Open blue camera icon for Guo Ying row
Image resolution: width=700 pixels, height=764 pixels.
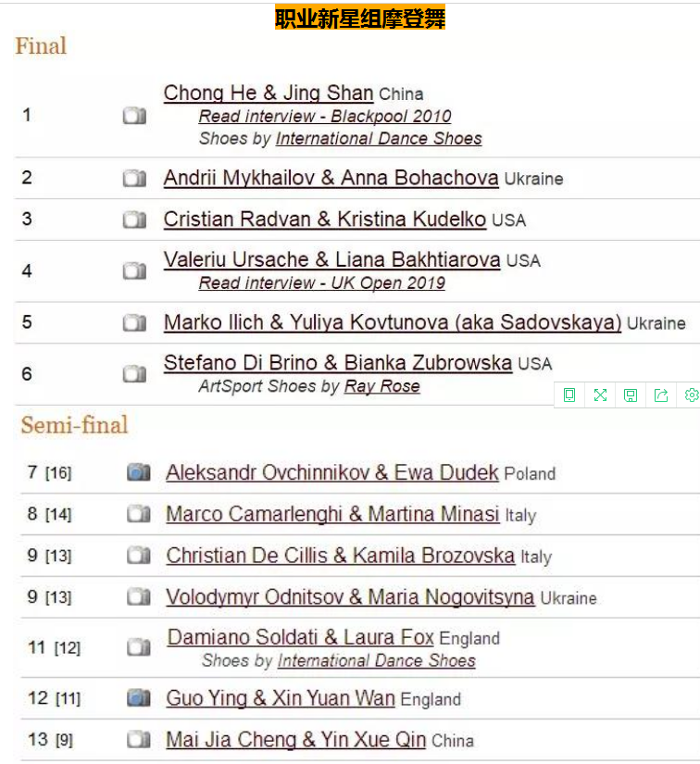139,697
